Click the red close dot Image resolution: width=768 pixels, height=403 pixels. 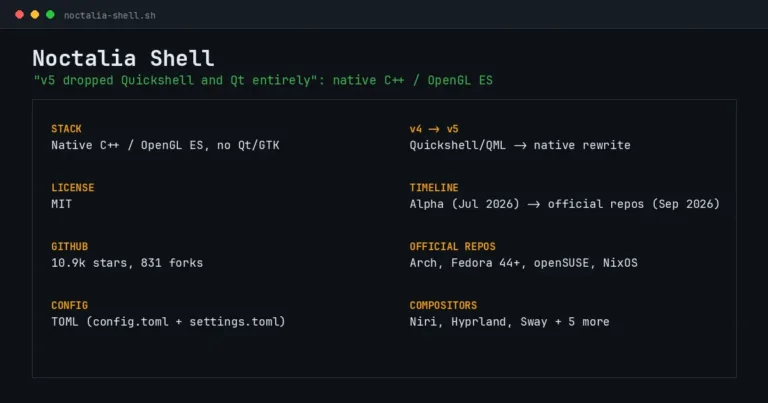coord(20,15)
